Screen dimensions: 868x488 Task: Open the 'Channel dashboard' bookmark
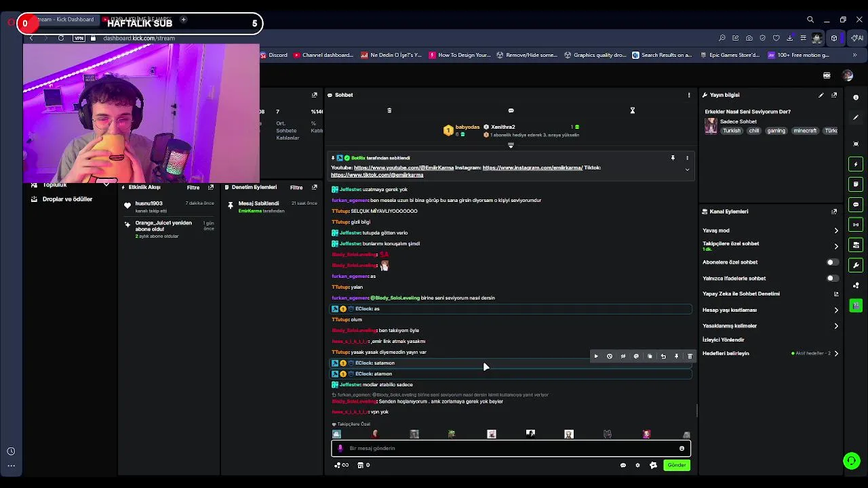323,55
